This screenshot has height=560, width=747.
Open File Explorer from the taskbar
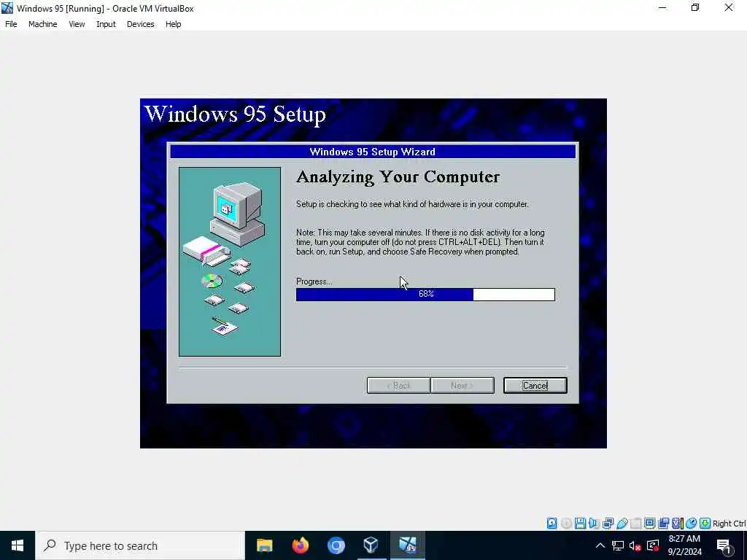click(x=264, y=545)
